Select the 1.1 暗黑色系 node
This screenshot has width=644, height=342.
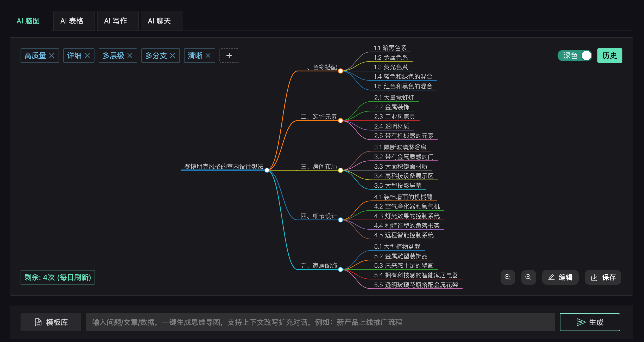coord(390,48)
